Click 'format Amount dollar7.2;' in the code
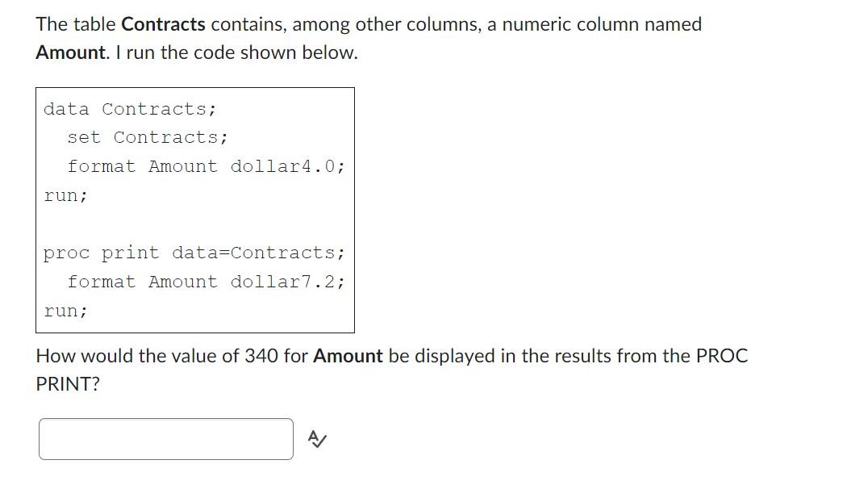Image resolution: width=868 pixels, height=502 pixels. (207, 282)
